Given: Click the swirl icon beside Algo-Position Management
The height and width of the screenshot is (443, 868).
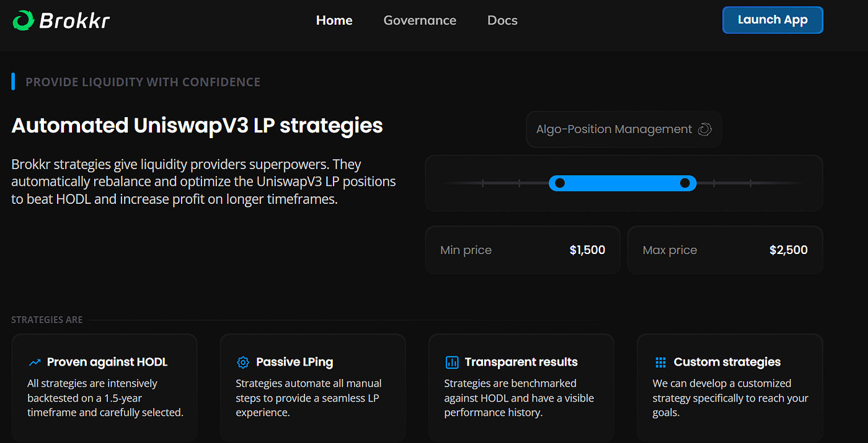Looking at the screenshot, I should coord(704,129).
